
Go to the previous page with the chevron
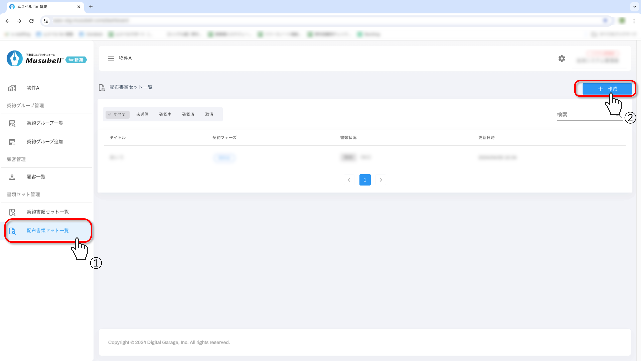pyautogui.click(x=349, y=180)
